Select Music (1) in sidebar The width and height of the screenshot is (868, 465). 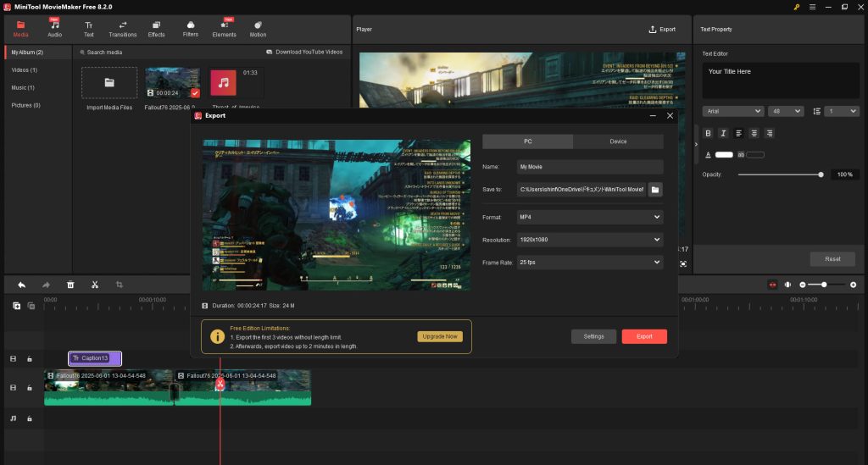coord(23,88)
